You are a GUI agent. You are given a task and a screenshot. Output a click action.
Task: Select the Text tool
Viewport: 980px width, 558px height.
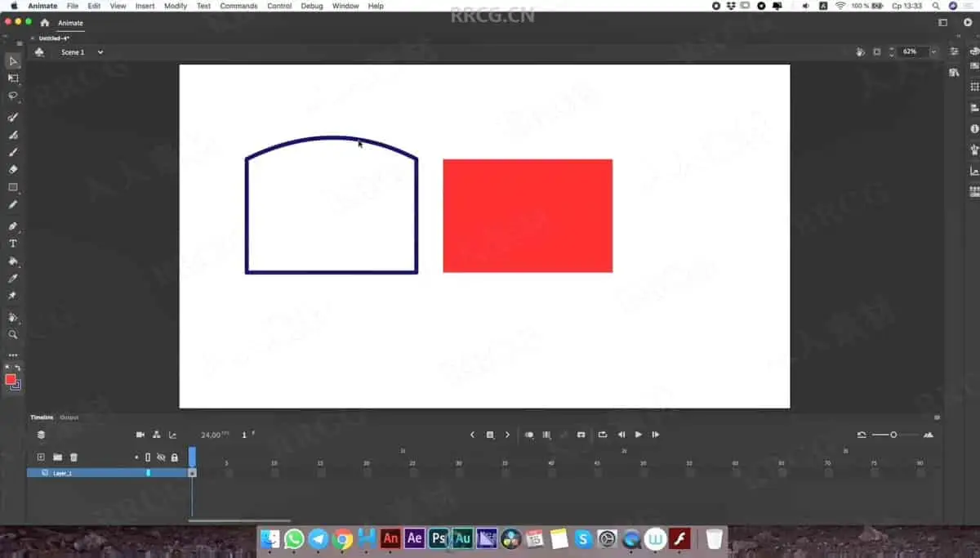[x=13, y=243]
